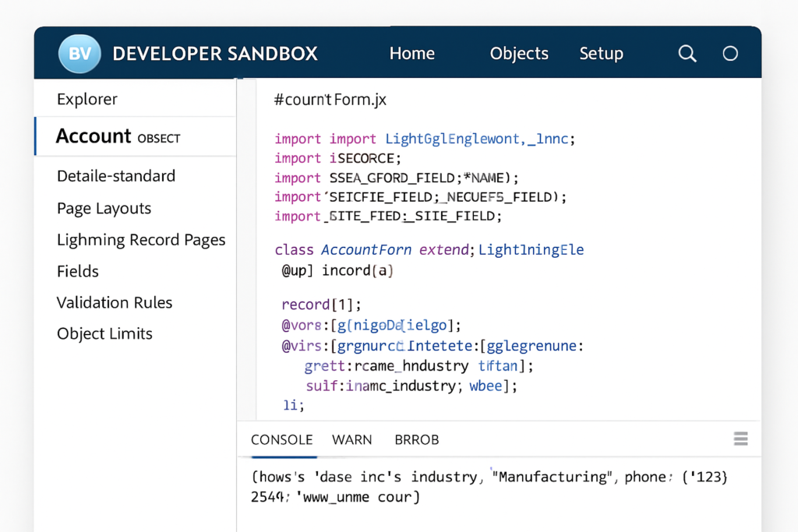Viewport: 798px width, 532px height.
Task: Open Explorer in the sidebar
Action: 87,99
